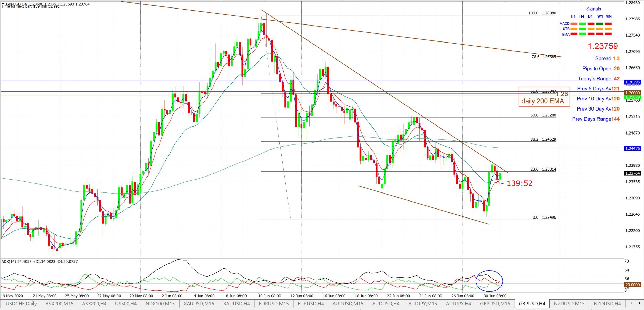Open the NDX100,M15 chart tab
644x310 pixels.
click(160, 304)
